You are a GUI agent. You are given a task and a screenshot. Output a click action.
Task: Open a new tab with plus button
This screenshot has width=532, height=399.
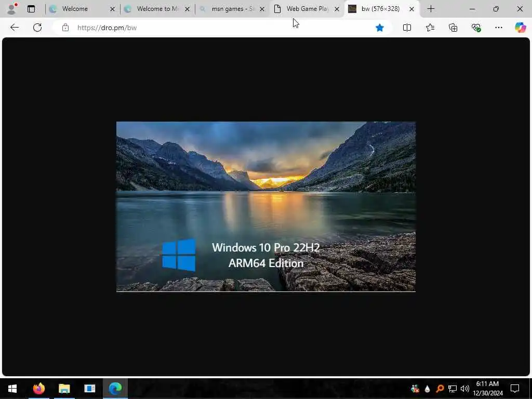(431, 9)
